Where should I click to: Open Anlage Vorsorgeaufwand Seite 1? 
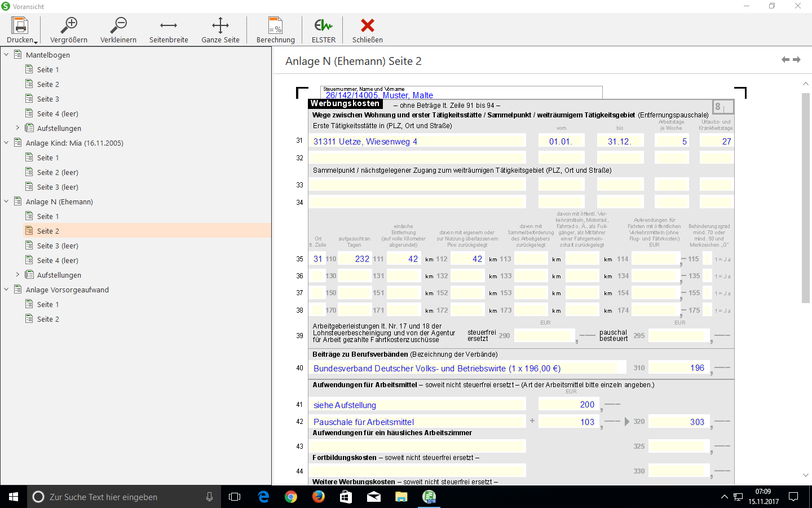point(48,304)
